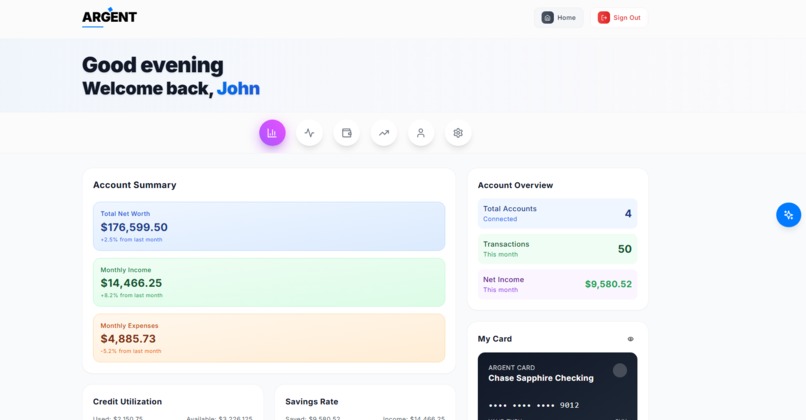The width and height of the screenshot is (806, 420).
Task: Click the Total Net Worth card
Action: click(x=269, y=226)
